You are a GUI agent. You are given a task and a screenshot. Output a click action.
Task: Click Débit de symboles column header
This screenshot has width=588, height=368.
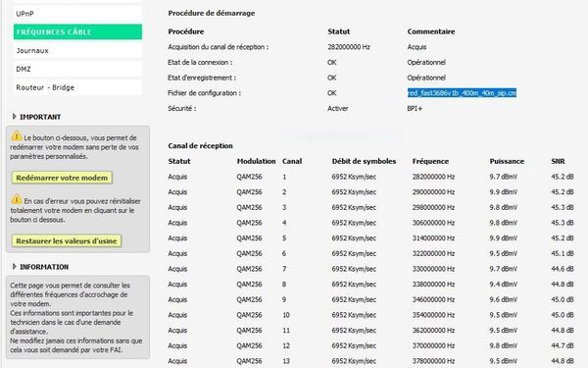(x=364, y=161)
